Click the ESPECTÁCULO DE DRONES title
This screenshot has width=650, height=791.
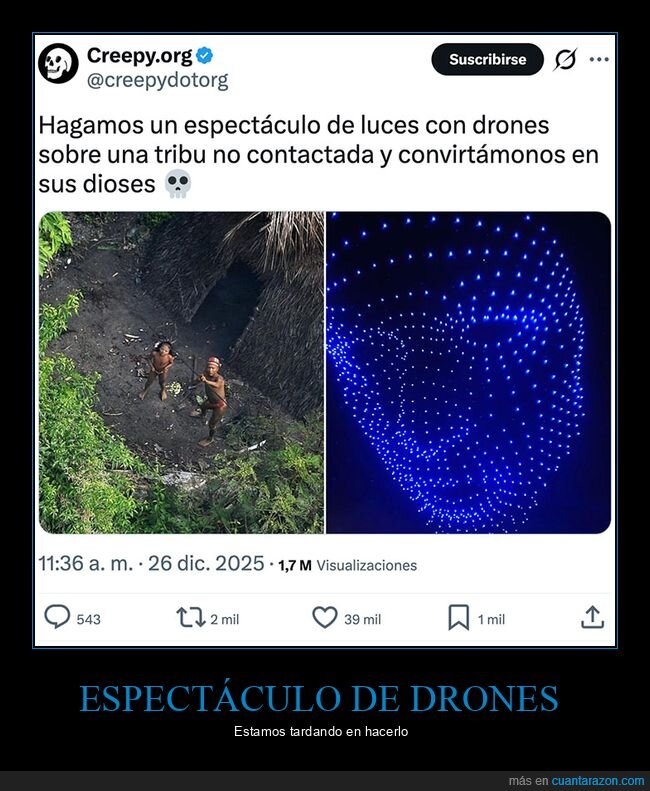pyautogui.click(x=319, y=699)
